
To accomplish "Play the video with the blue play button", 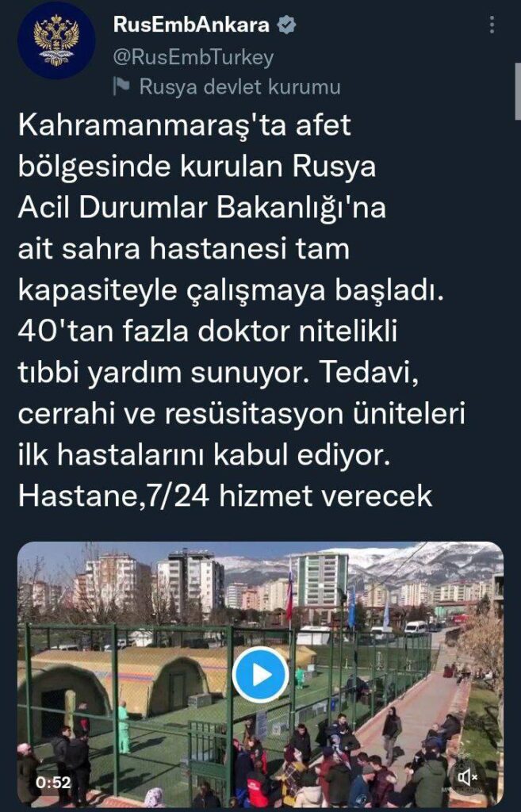I will click(260, 676).
